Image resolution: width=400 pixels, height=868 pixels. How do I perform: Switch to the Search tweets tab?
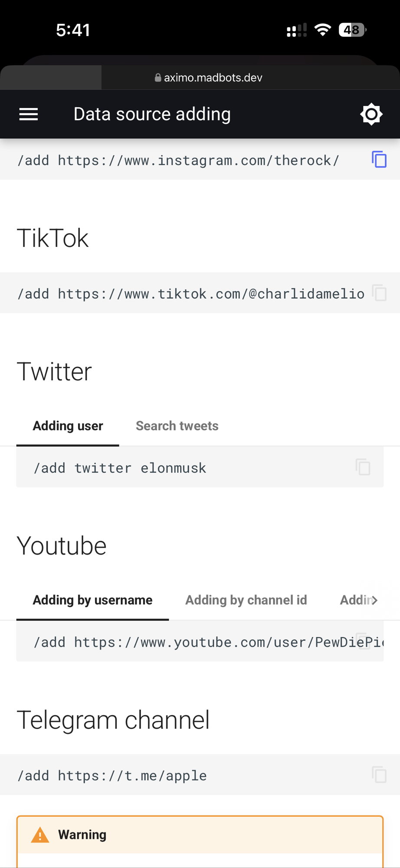(177, 426)
